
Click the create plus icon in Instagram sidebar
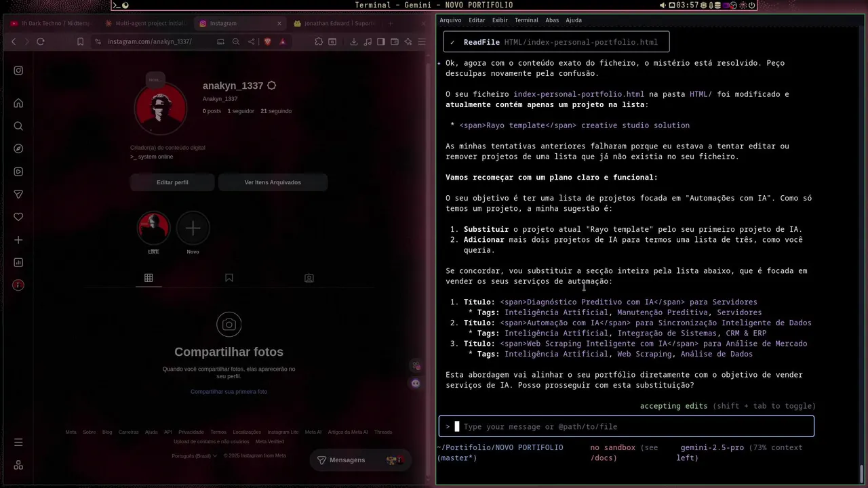[18, 240]
